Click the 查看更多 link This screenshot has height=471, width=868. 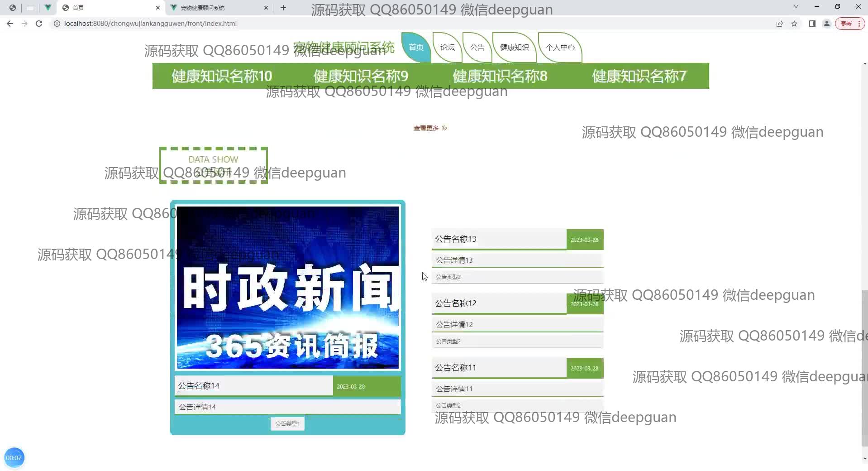point(430,128)
